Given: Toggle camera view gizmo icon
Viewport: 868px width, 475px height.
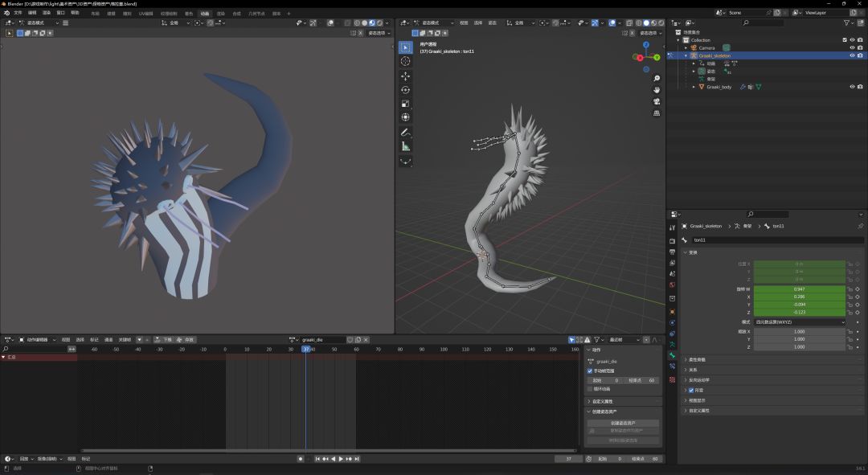Looking at the screenshot, I should pyautogui.click(x=657, y=101).
